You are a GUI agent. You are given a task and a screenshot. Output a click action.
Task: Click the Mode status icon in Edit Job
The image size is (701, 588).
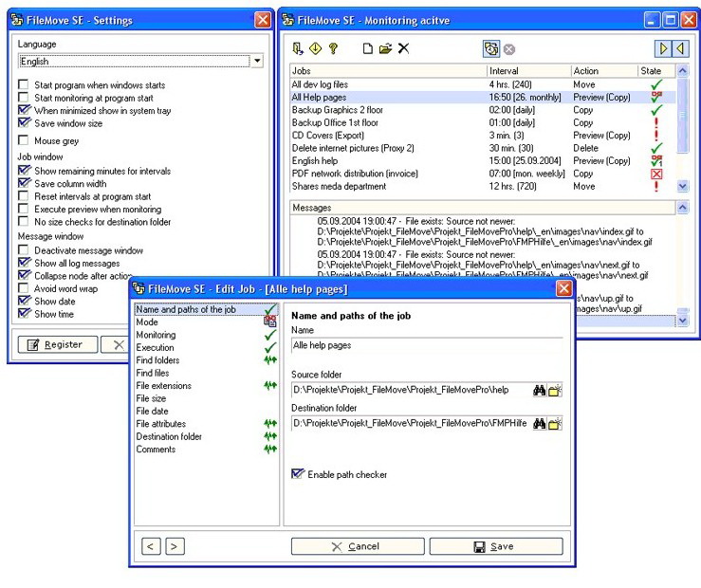coord(270,322)
